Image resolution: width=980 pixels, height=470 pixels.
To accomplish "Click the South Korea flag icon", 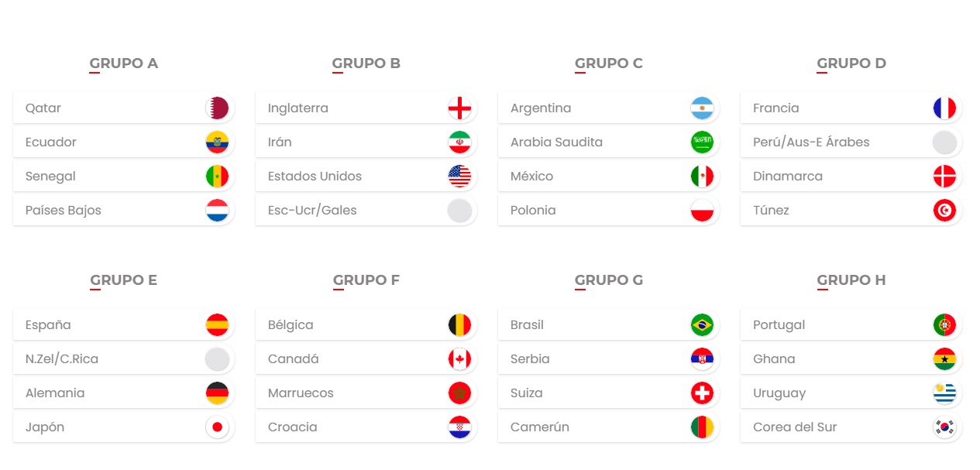I will (x=944, y=427).
